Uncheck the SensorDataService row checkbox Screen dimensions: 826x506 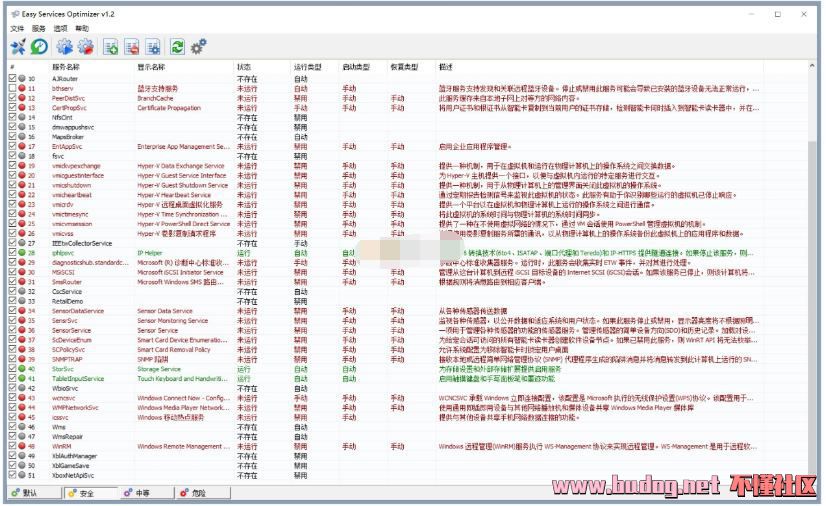(x=13, y=311)
